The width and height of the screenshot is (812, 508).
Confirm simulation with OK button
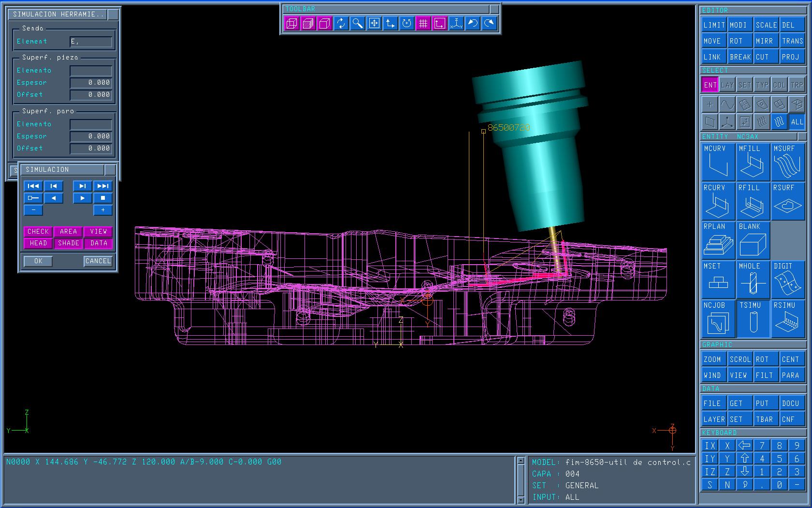[38, 261]
